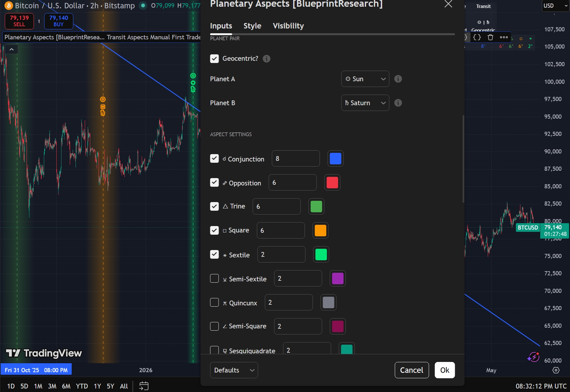This screenshot has height=392, width=570.
Task: Uncheck the Conjunction aspect checkbox
Action: (214, 159)
